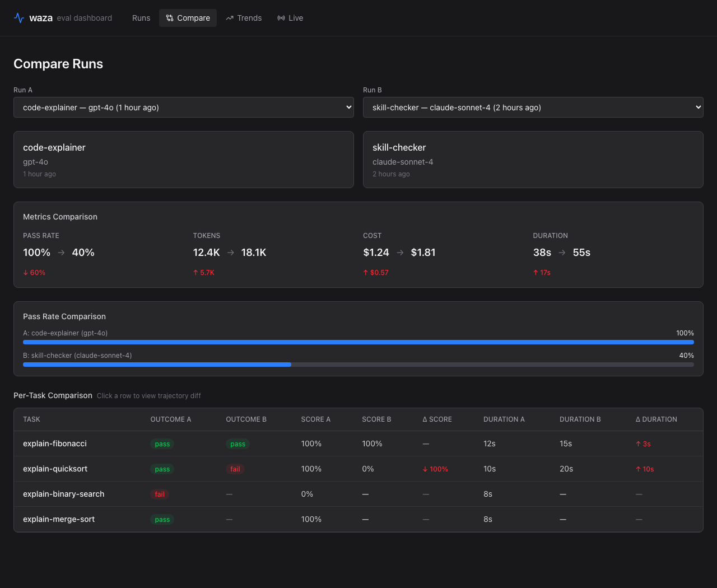Click the Trends chart-line icon

coord(230,18)
